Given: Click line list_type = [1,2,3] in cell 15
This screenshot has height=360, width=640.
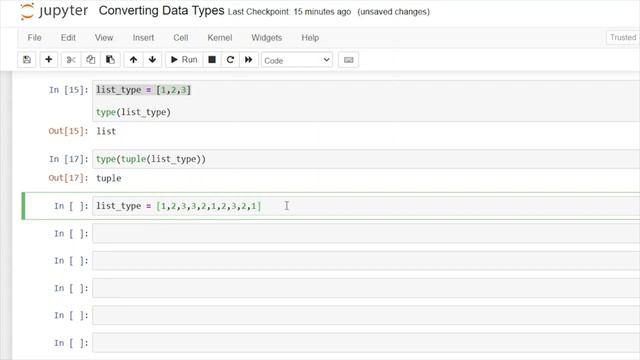Looking at the screenshot, I should click(143, 90).
